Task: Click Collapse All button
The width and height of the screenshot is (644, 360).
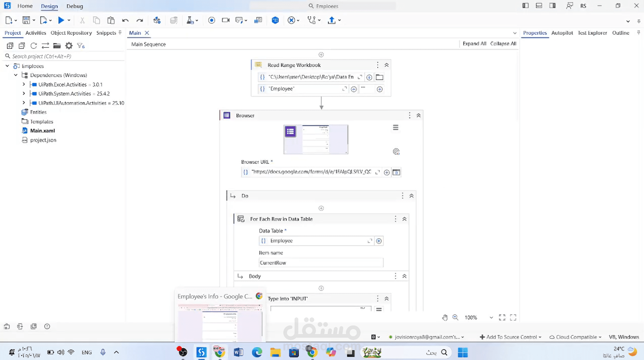Action: (503, 44)
